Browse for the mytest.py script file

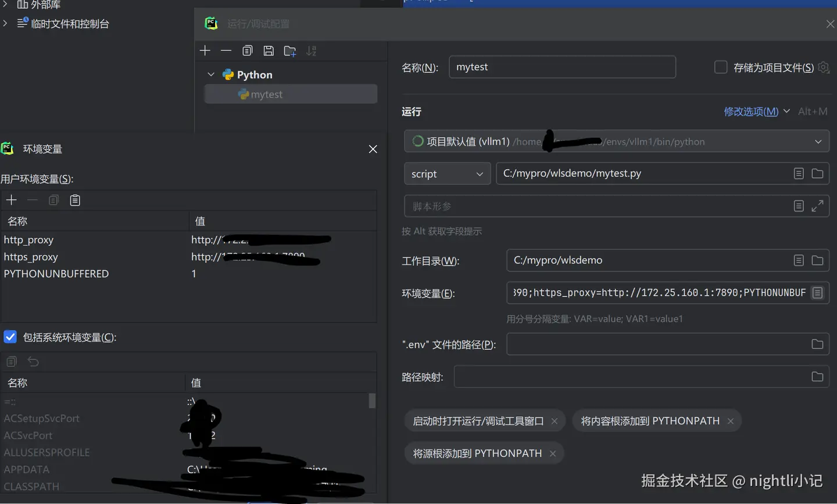818,173
